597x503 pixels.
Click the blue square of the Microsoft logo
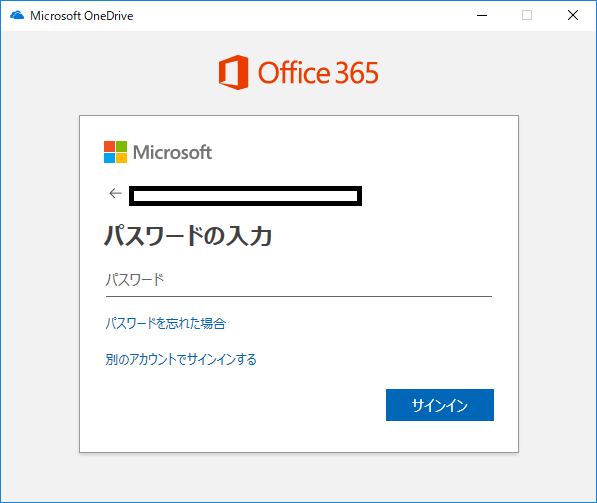pyautogui.click(x=109, y=158)
